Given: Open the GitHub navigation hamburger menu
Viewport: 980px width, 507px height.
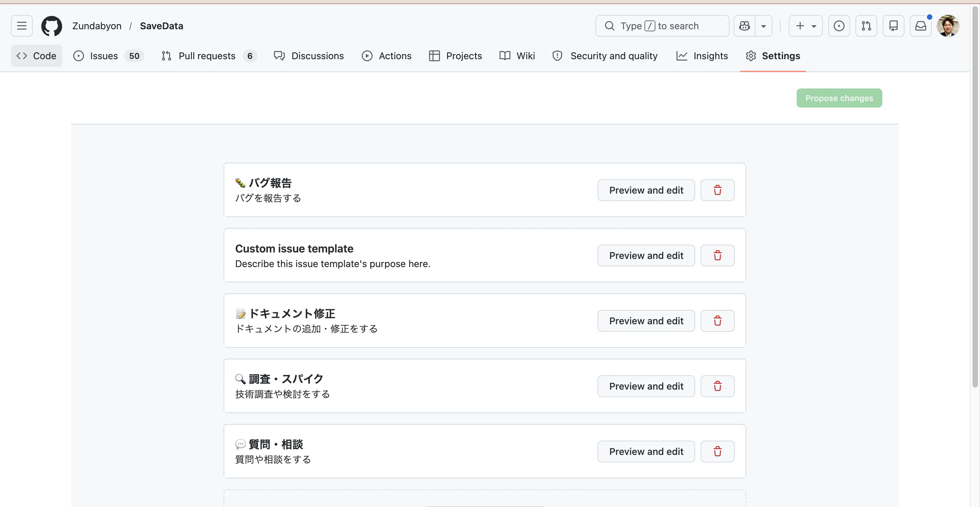Looking at the screenshot, I should (x=21, y=26).
